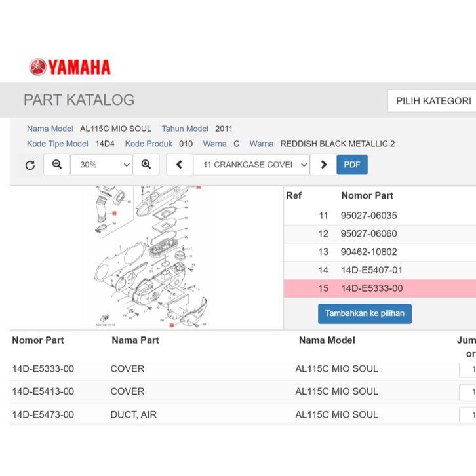476x476 pixels.
Task: Go to previous diagram section
Action: coord(180,165)
